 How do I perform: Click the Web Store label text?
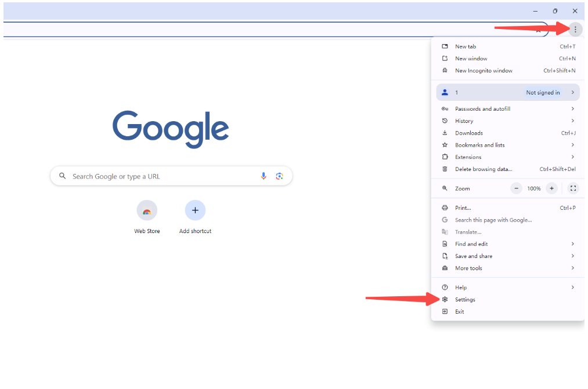point(147,231)
